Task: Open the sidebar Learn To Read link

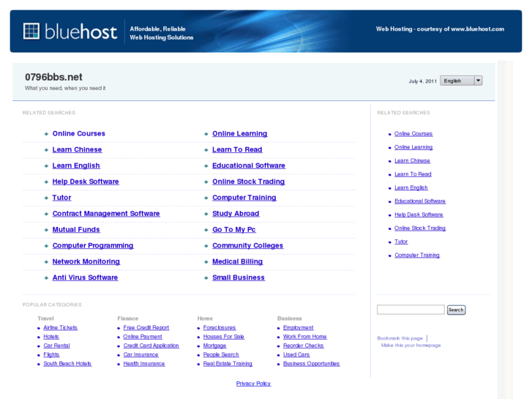Action: pos(413,174)
